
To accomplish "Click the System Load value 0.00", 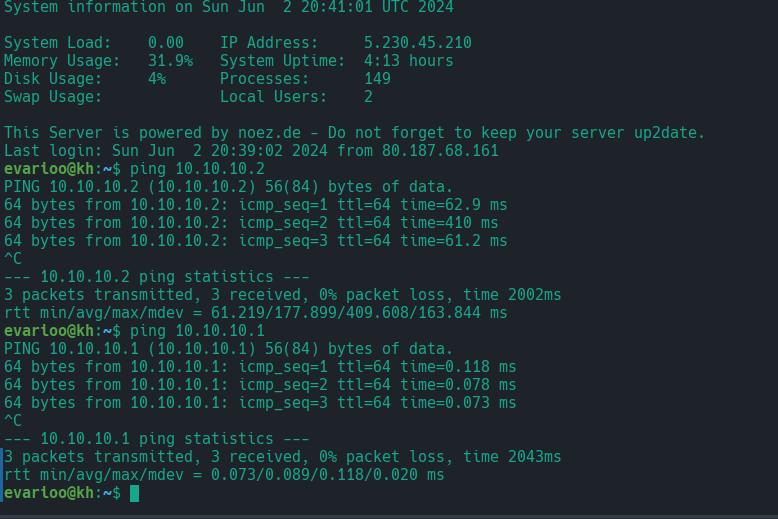I will [165, 43].
